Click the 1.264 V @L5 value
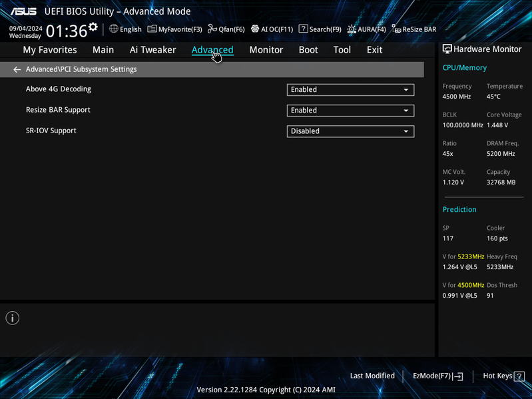Viewport: 532px width, 399px height. tap(459, 267)
